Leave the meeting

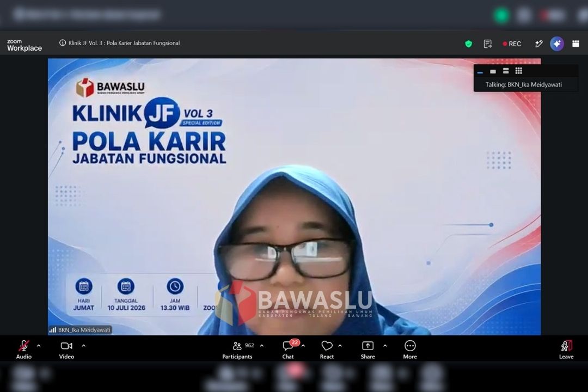point(566,350)
